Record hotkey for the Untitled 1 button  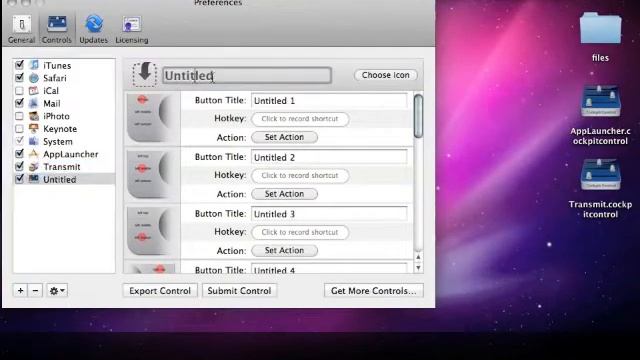pos(300,119)
